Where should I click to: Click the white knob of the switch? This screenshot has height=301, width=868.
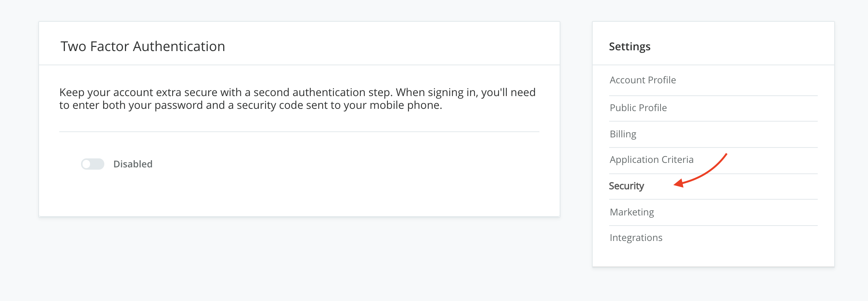click(87, 164)
